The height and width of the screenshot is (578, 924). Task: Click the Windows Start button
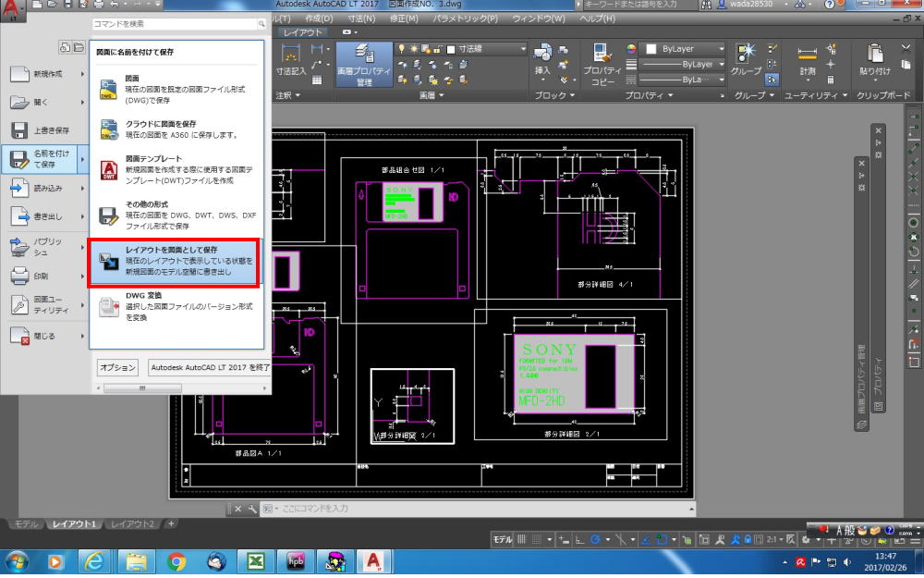16,561
